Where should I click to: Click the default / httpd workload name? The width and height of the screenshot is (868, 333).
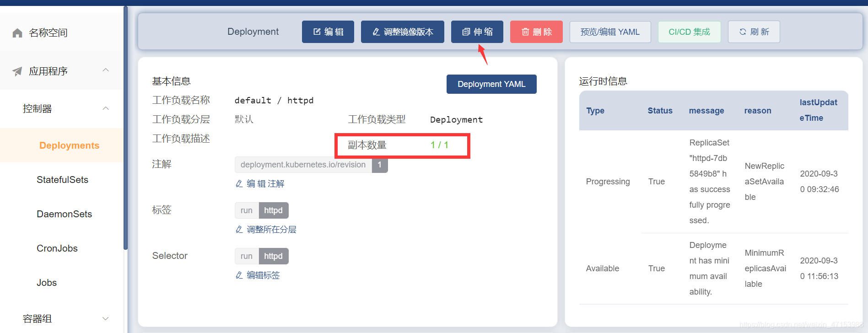point(274,101)
